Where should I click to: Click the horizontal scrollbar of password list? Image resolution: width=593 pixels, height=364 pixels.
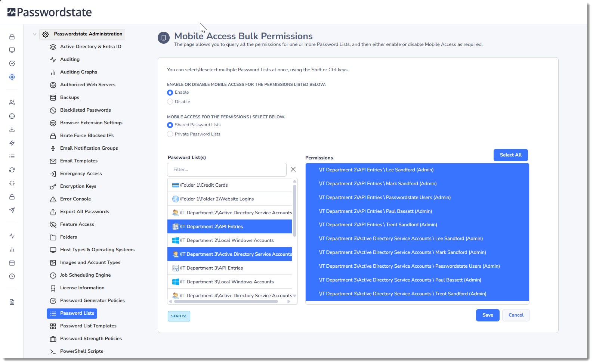[x=226, y=302]
